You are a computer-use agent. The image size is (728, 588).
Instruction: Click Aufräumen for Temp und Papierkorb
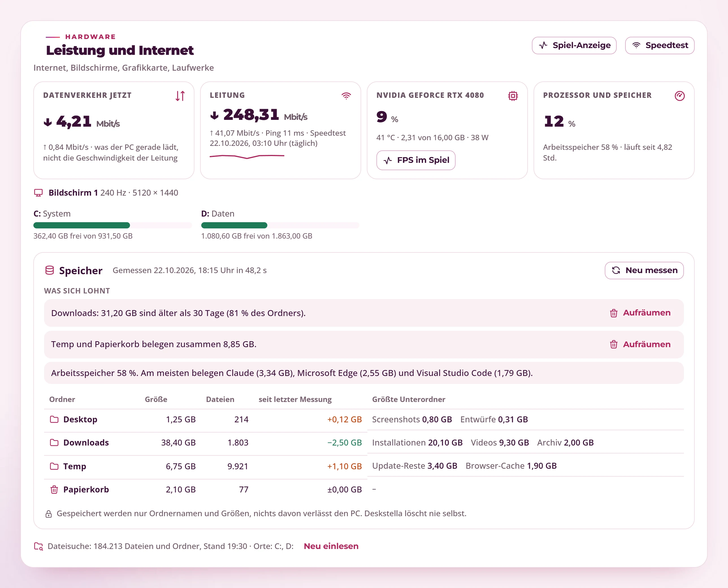click(640, 345)
